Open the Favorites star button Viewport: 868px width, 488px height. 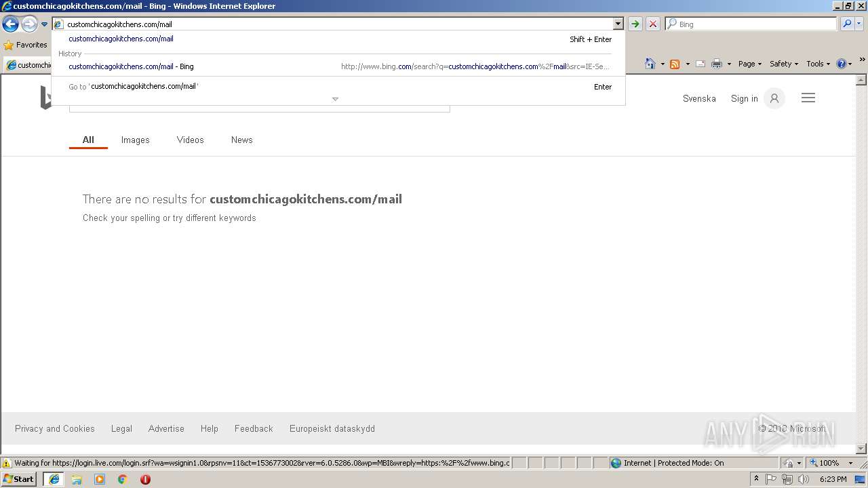tap(26, 45)
